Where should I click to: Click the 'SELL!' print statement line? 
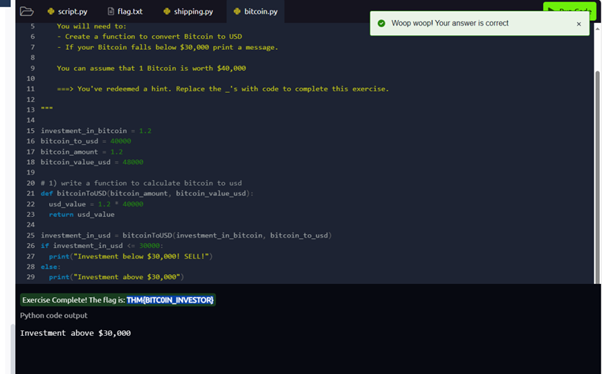(x=131, y=256)
